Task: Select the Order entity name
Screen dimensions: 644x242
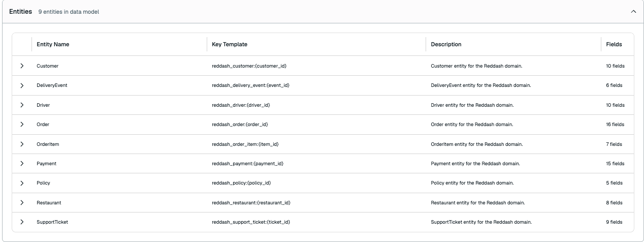Action: pyautogui.click(x=43, y=125)
